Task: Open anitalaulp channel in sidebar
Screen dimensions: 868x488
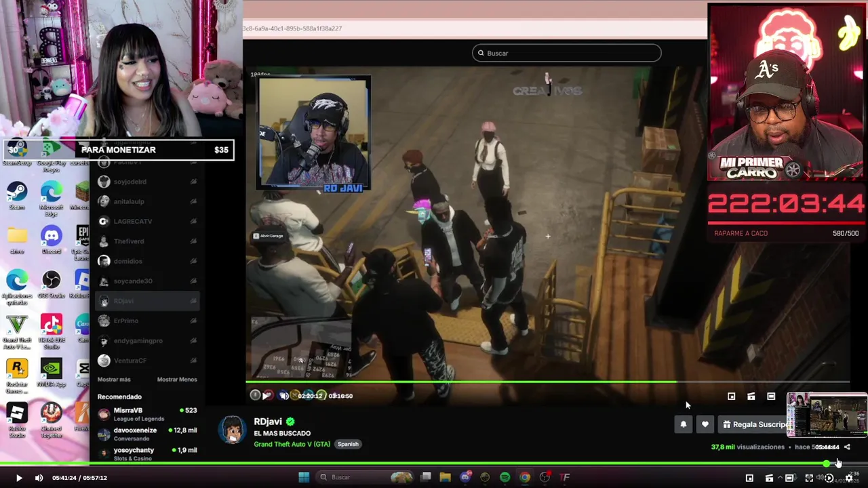Action: (148, 201)
